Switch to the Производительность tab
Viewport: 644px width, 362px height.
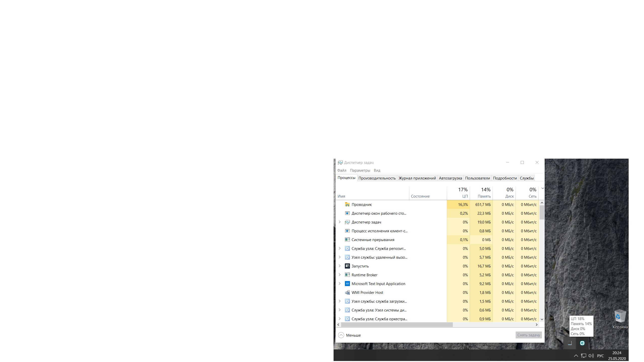377,178
